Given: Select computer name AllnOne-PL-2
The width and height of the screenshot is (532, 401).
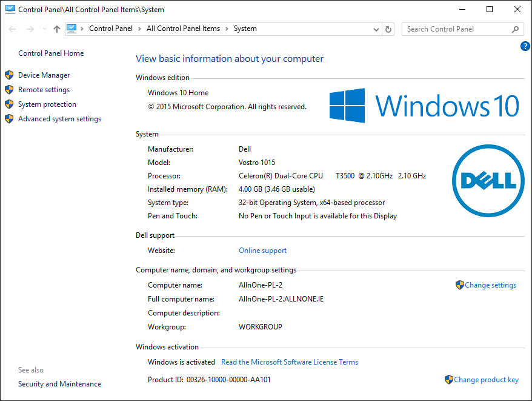Looking at the screenshot, I should point(261,285).
